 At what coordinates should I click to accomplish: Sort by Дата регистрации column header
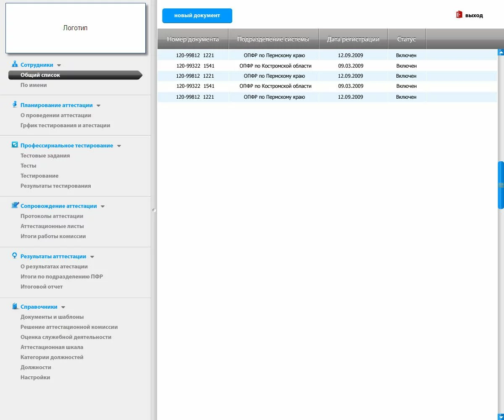(353, 39)
